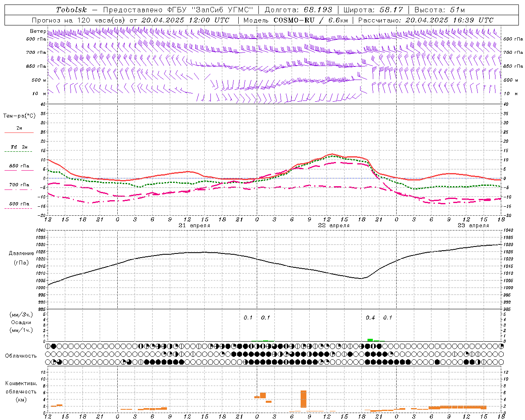Click the station height label 51м
Viewport: 525px width, 420px height.
[x=457, y=10]
